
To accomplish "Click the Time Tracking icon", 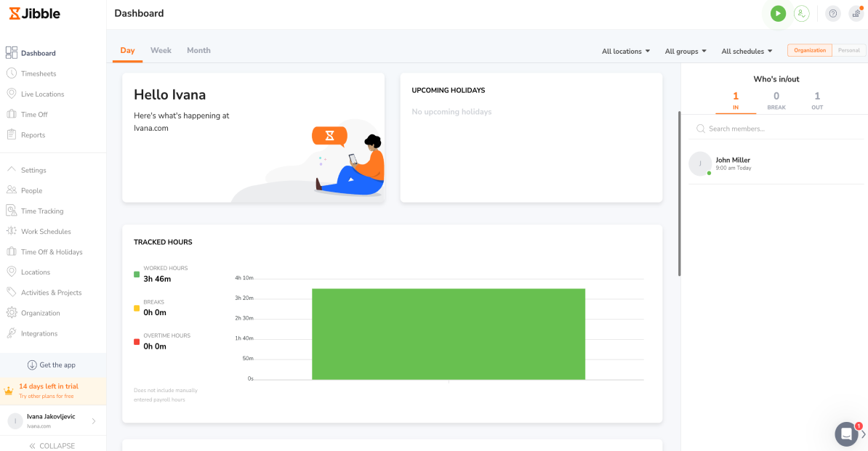I will point(11,211).
